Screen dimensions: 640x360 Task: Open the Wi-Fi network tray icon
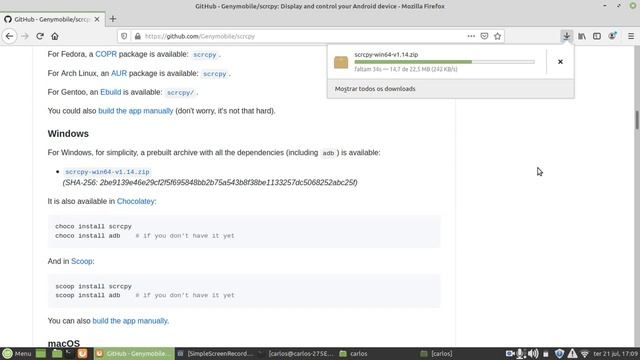click(585, 353)
